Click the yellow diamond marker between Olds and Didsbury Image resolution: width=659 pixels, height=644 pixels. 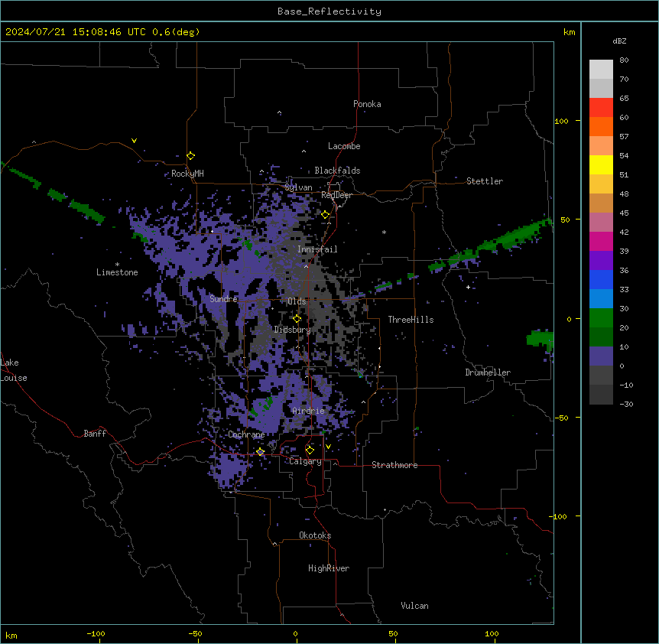[297, 319]
